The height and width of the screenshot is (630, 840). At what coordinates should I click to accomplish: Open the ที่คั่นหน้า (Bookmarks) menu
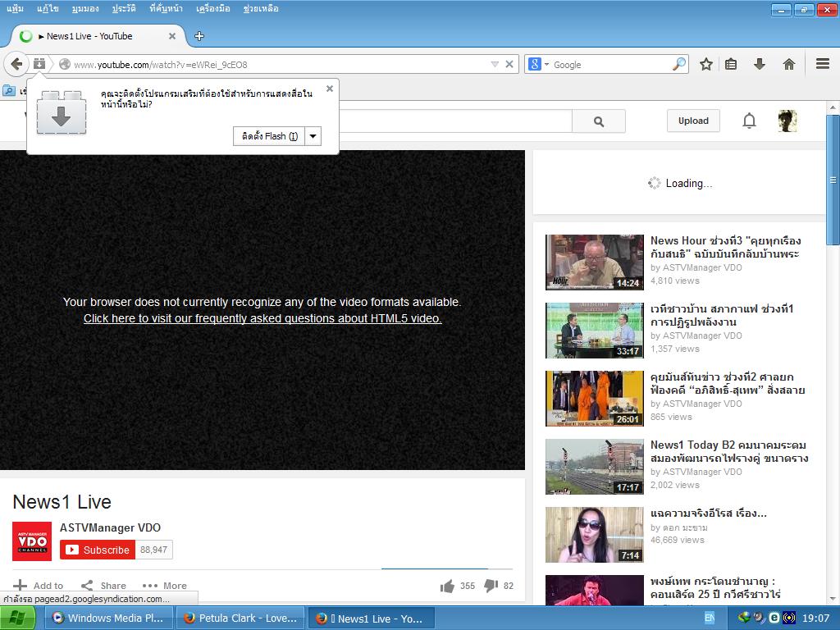coord(166,8)
